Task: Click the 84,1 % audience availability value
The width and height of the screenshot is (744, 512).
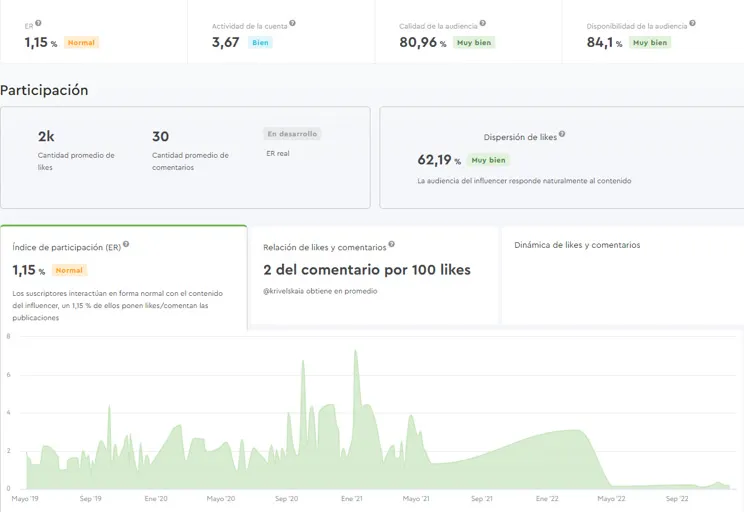Action: tap(604, 42)
